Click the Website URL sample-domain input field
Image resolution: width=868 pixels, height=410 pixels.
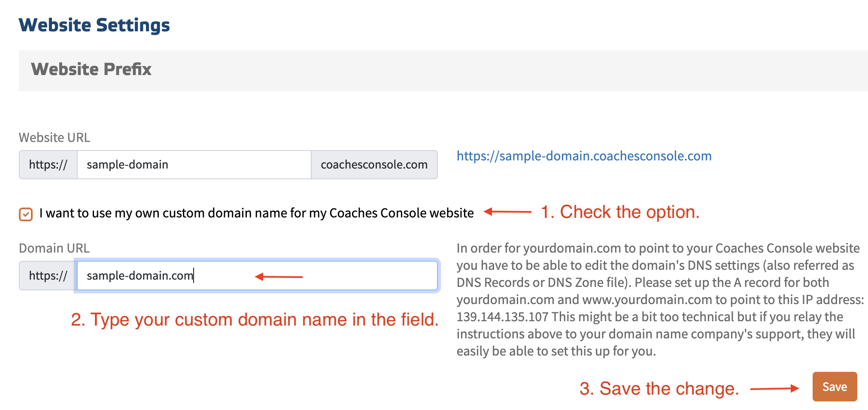(194, 165)
